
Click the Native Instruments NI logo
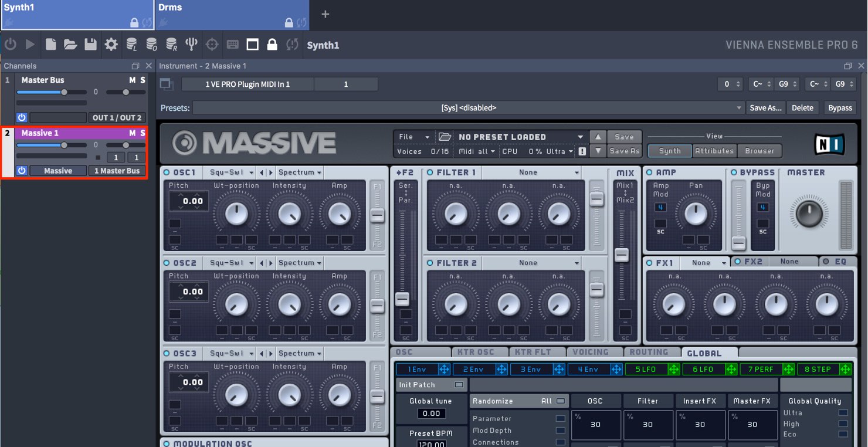point(830,144)
